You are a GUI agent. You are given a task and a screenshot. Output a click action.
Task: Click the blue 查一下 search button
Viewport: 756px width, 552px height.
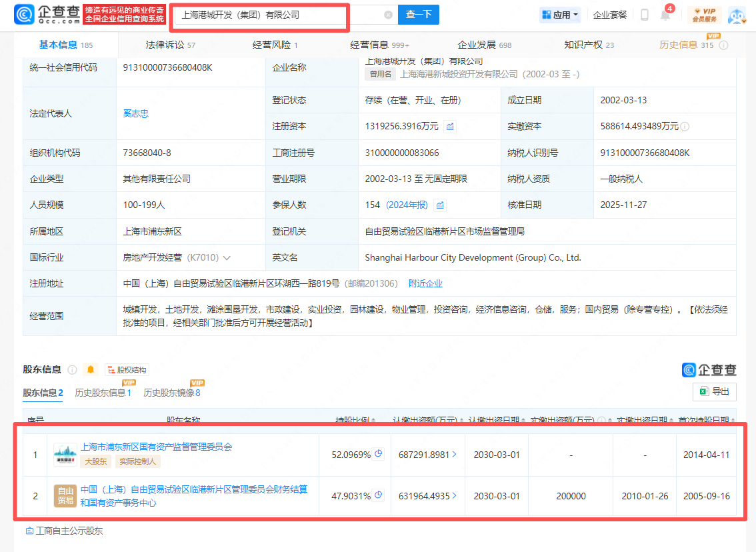(x=418, y=15)
